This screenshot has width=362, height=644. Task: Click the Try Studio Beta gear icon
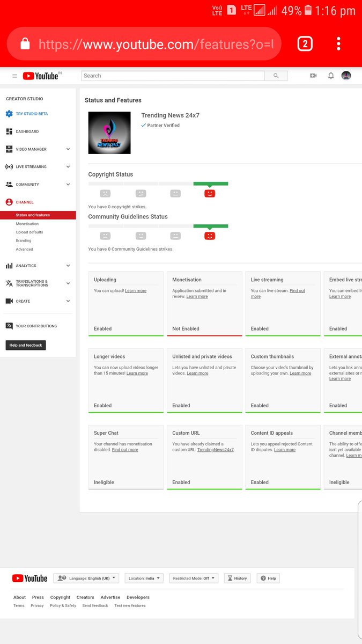tap(9, 114)
